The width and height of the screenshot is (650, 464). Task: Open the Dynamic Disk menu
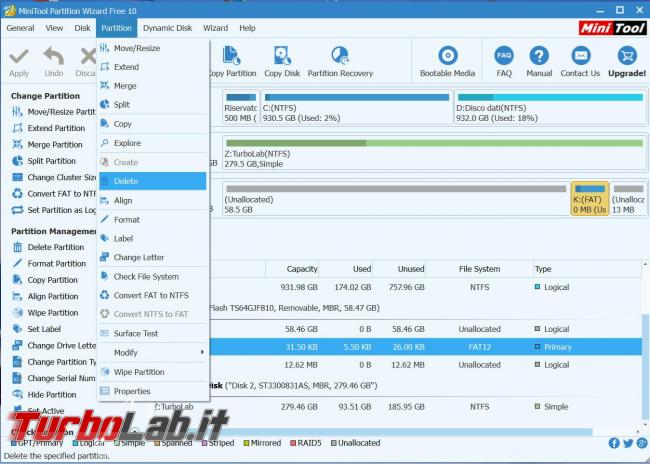coord(167,28)
